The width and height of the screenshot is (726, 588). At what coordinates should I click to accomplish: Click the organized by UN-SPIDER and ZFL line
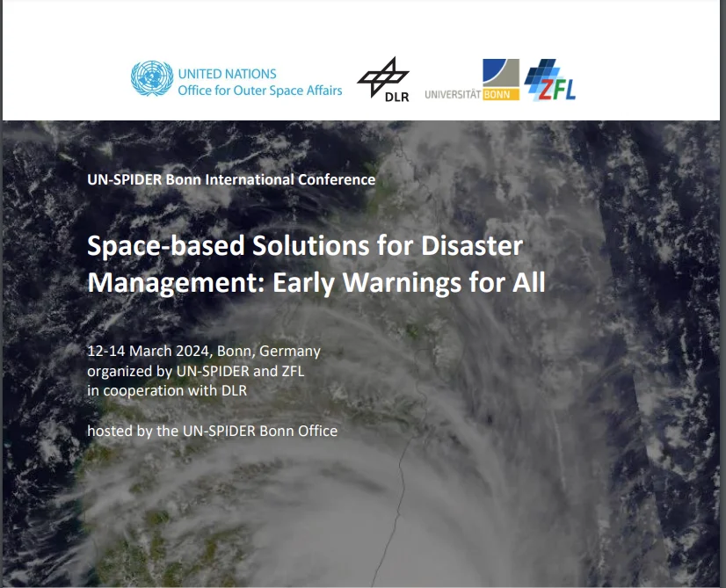click(196, 371)
